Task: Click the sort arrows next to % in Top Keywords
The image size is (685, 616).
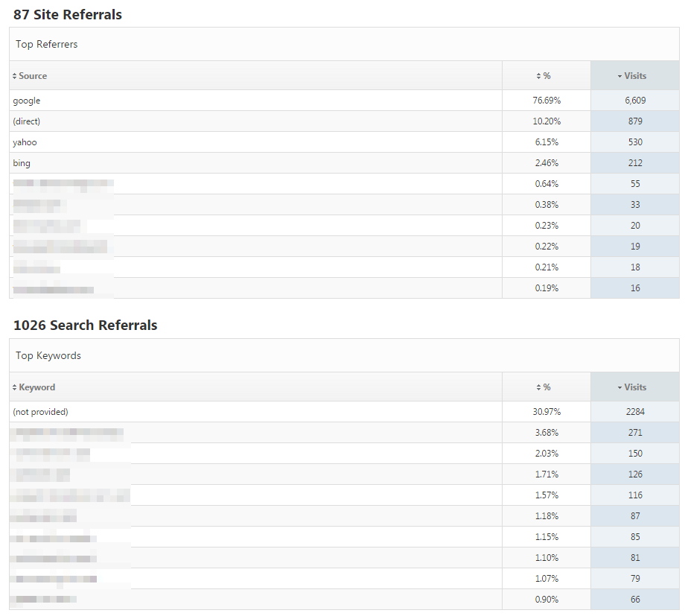Action: [538, 387]
